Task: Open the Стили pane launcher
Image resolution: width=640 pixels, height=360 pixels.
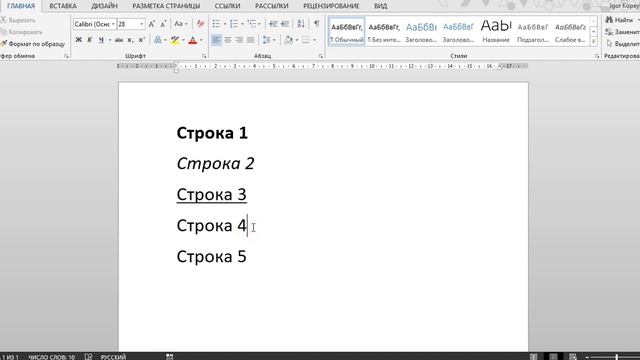Action: coord(597,56)
